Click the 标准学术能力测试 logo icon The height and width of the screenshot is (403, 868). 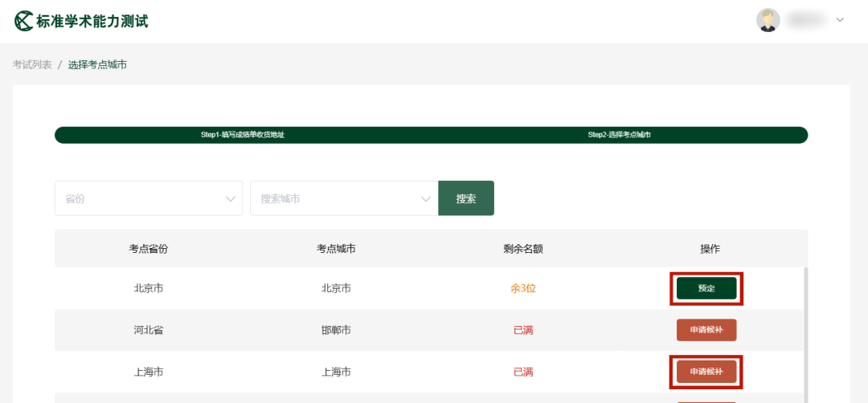[24, 21]
